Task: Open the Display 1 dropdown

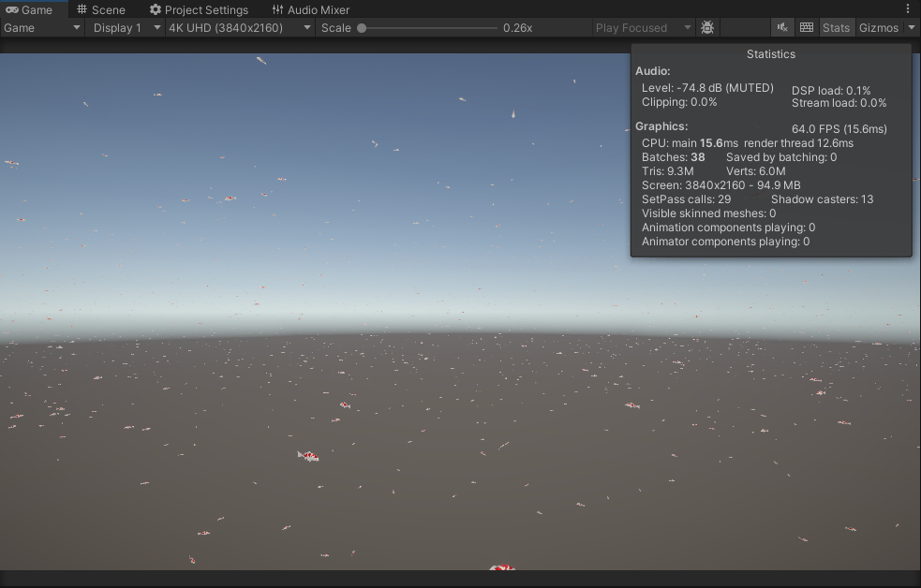Action: [x=125, y=27]
